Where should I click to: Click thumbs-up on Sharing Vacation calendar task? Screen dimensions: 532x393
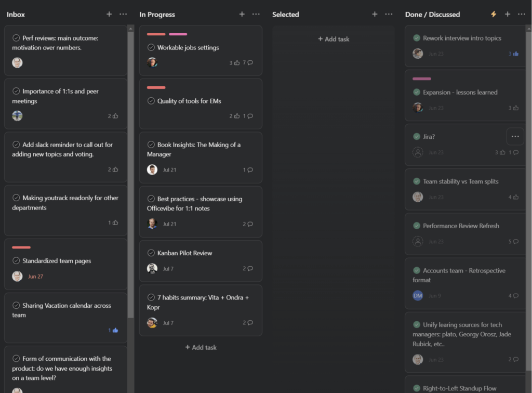tap(115, 330)
